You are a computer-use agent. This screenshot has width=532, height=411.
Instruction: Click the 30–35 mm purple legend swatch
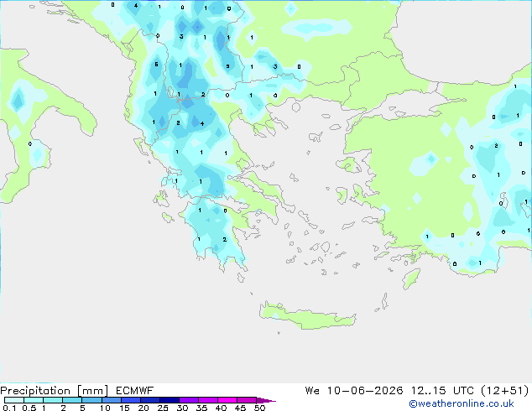point(188,400)
